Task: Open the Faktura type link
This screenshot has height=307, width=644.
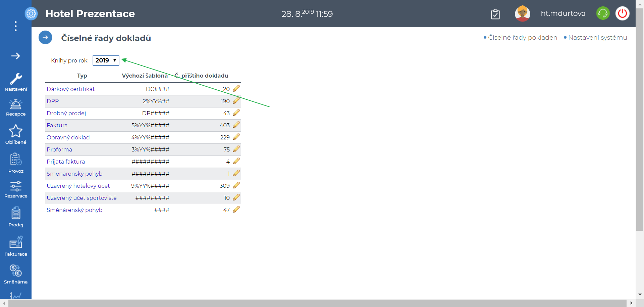Action: click(x=57, y=125)
